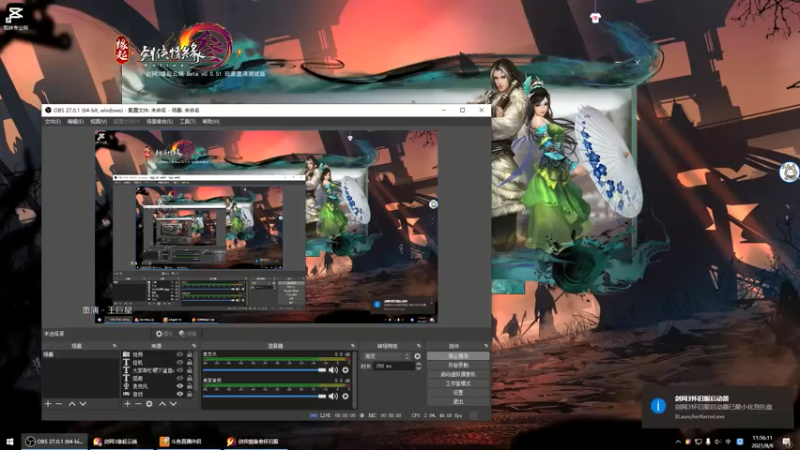Move the scene down in the Scenes panel
Viewport: 800px width, 450px height.
click(x=83, y=404)
